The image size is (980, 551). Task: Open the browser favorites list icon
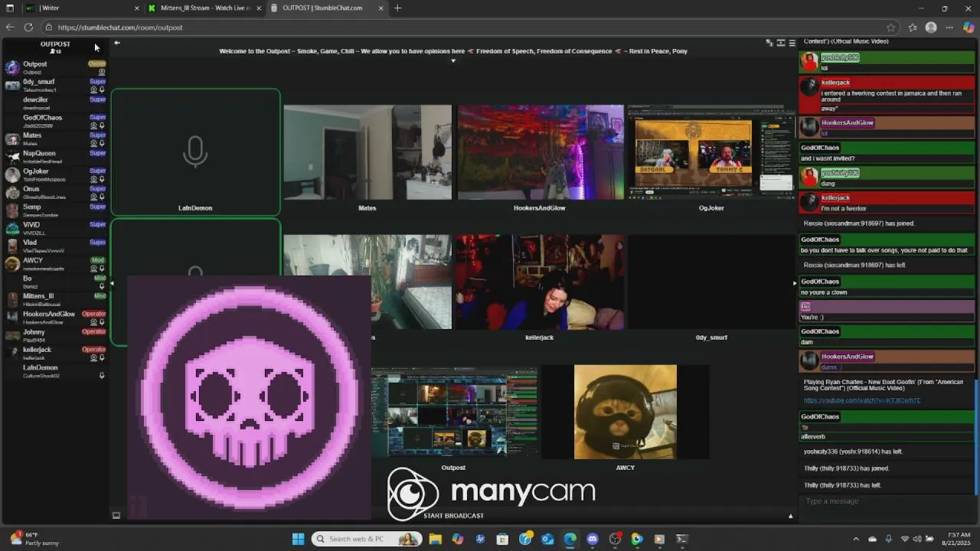click(913, 28)
